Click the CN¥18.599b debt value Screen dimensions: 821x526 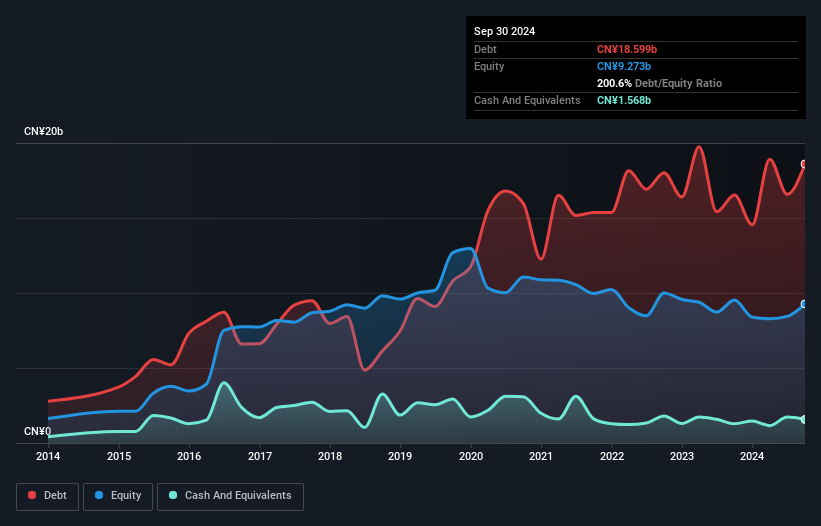click(x=627, y=49)
